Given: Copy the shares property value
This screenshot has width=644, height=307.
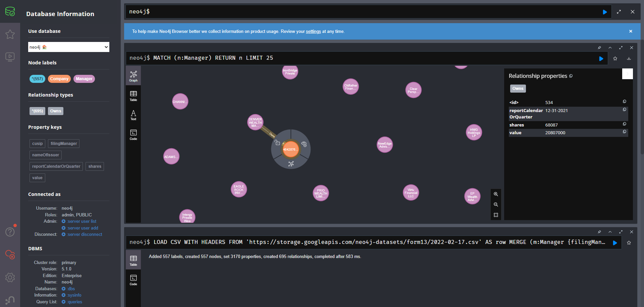Looking at the screenshot, I should click(625, 124).
